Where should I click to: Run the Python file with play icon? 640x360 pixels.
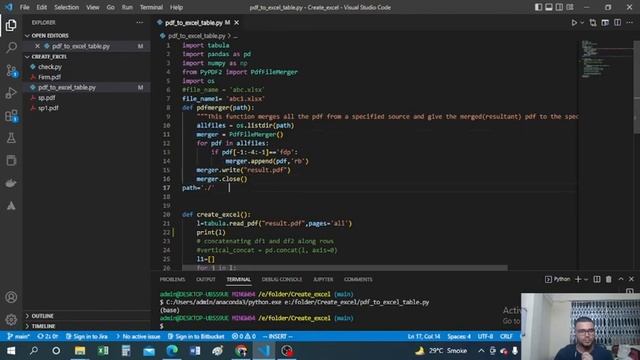point(574,23)
